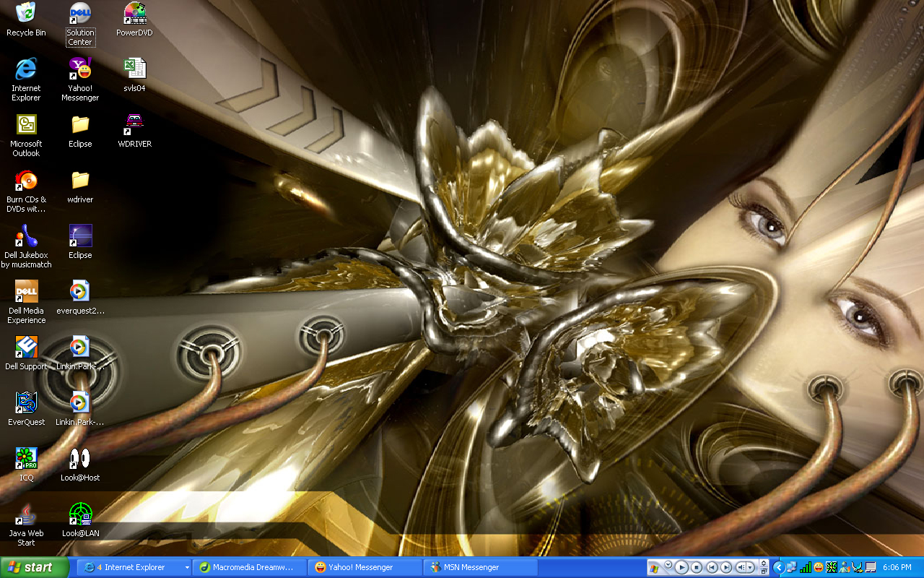Select Dell Media Experience icon

(26, 302)
